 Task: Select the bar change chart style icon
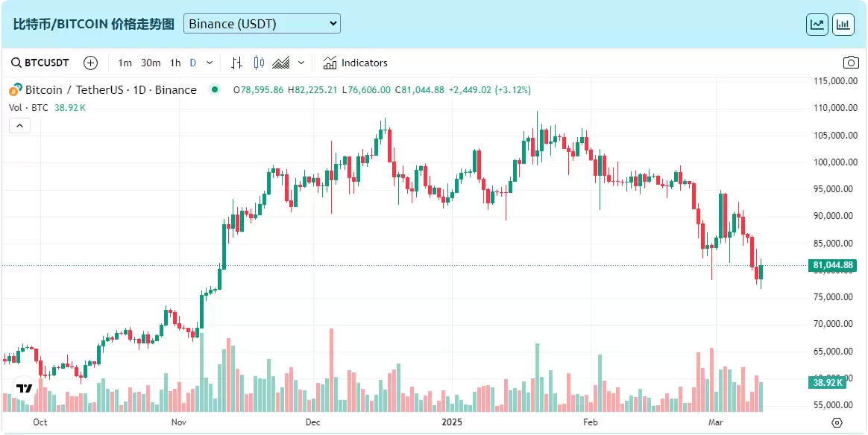tap(236, 63)
